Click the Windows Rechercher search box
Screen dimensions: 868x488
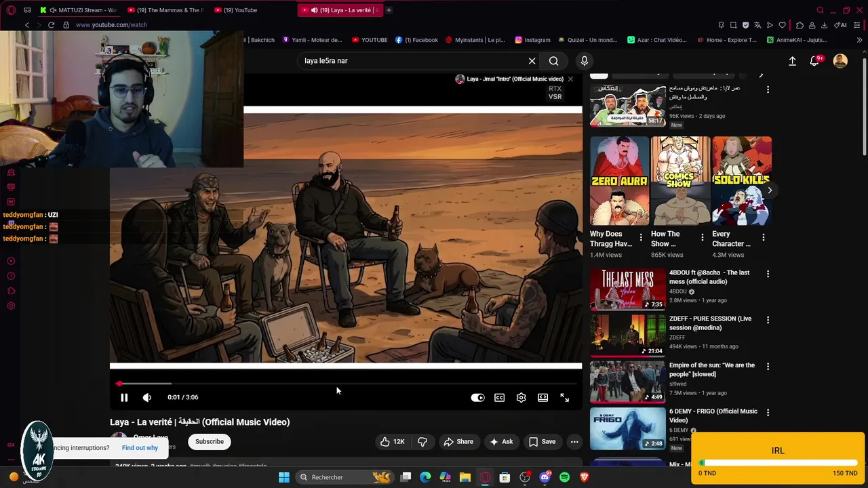click(346, 477)
